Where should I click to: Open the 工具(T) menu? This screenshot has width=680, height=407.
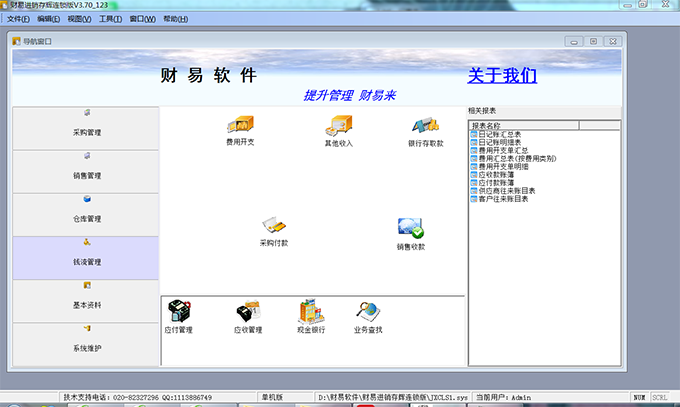(111, 19)
